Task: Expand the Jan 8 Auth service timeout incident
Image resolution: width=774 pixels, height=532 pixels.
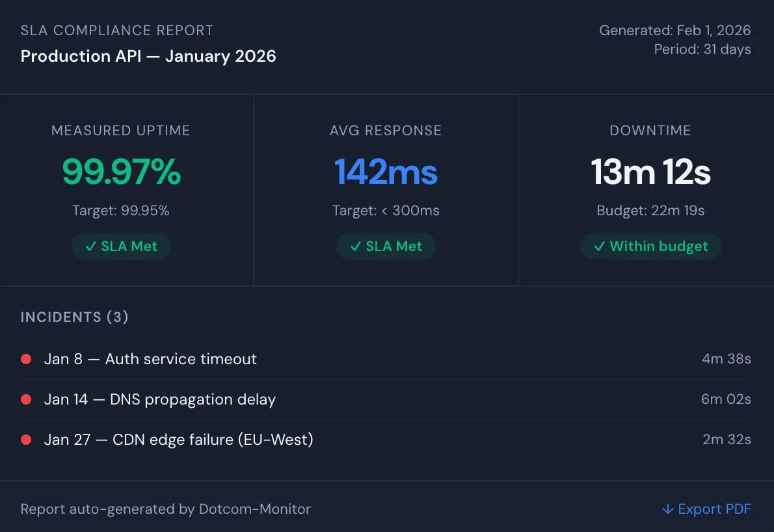Action: click(150, 358)
